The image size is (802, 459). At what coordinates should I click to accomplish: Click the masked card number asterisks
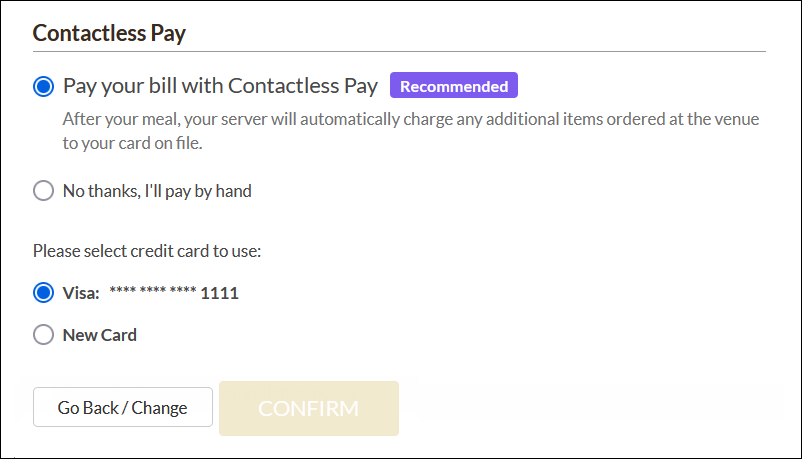[x=152, y=294]
